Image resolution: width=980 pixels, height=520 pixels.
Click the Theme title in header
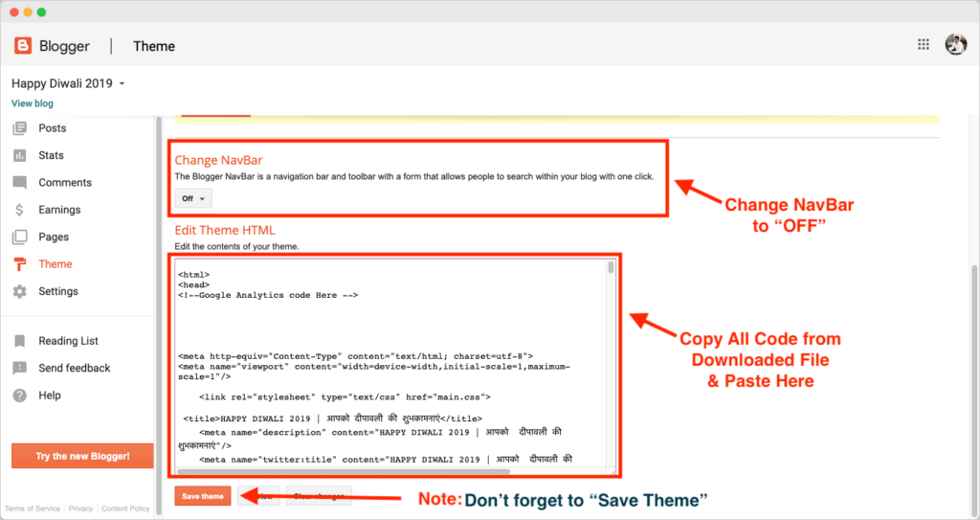154,46
